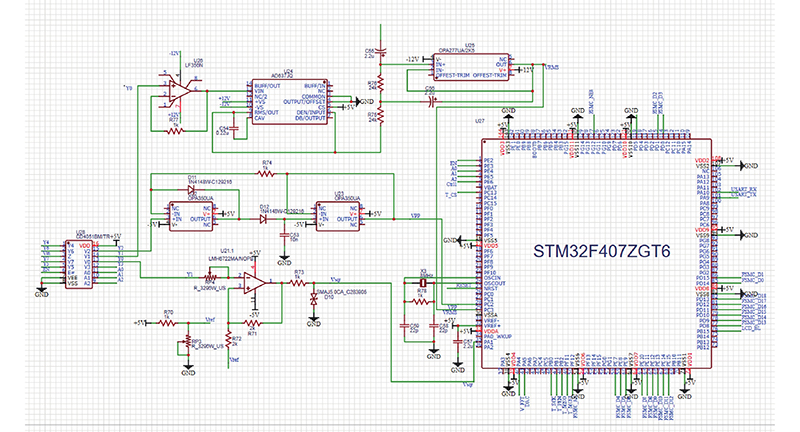Click the STM32F407ZGT6 label text
The width and height of the screenshot is (800, 432).
coord(602,251)
